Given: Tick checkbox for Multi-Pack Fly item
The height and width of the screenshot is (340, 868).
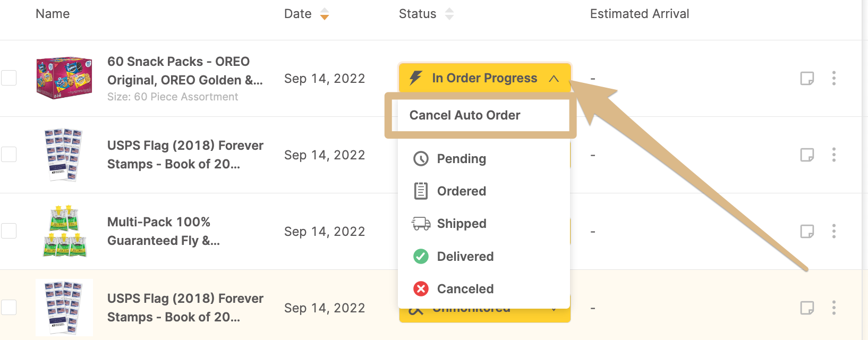Looking at the screenshot, I should point(8,231).
